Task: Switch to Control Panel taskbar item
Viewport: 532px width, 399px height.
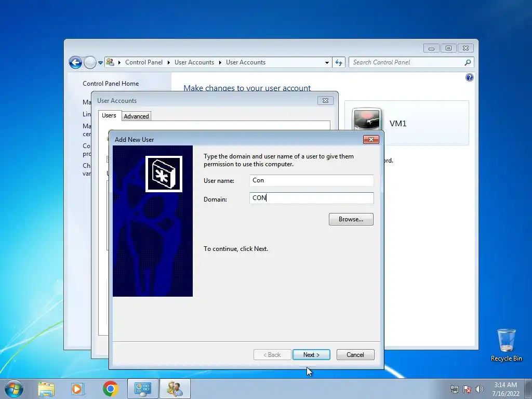Action: coord(143,389)
